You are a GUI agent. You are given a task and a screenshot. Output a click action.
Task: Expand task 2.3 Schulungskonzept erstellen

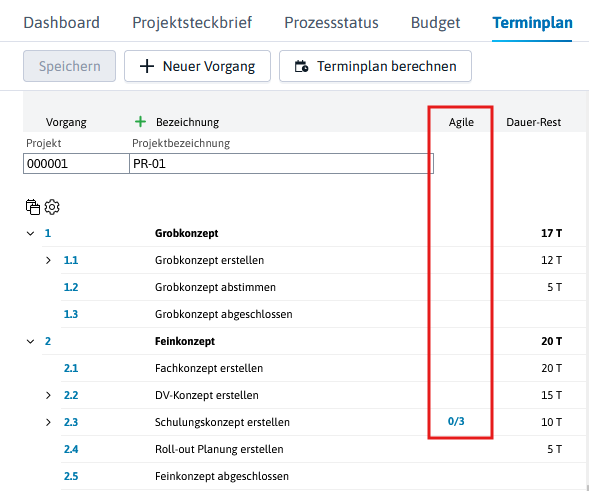tap(48, 422)
